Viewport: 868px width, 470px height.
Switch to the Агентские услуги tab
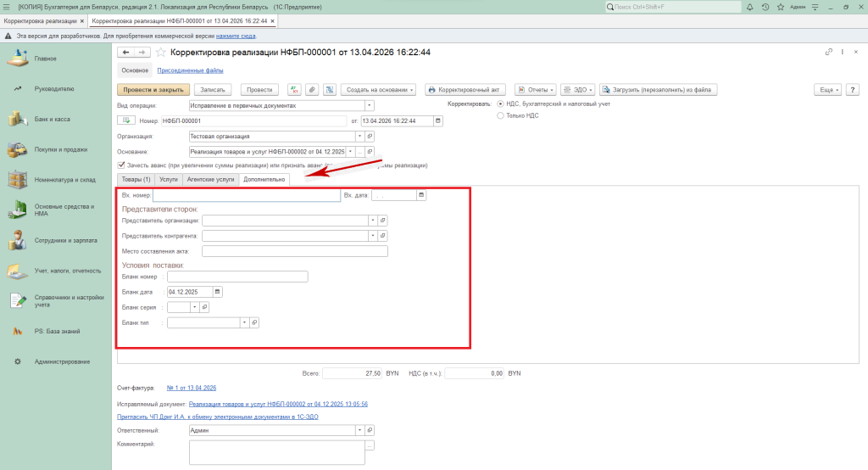[x=210, y=180]
